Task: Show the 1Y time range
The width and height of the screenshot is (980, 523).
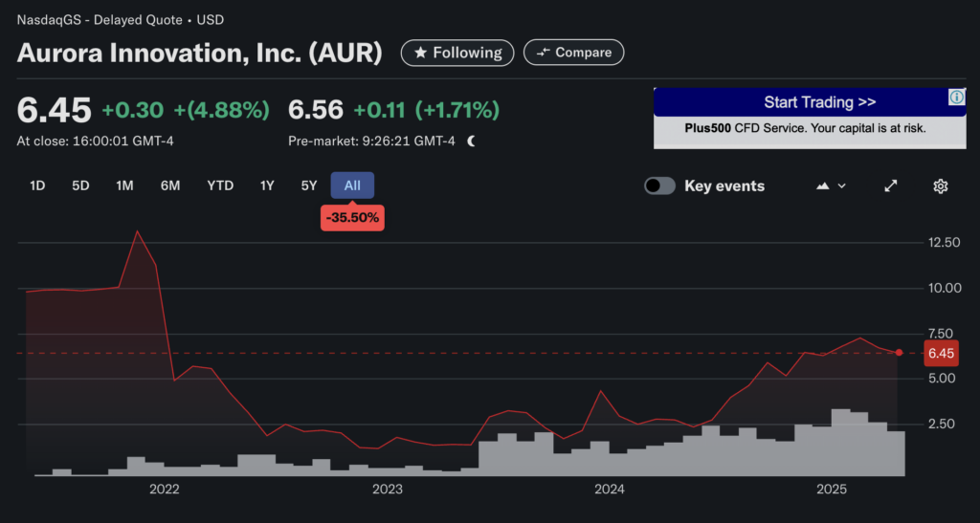Action: 267,185
